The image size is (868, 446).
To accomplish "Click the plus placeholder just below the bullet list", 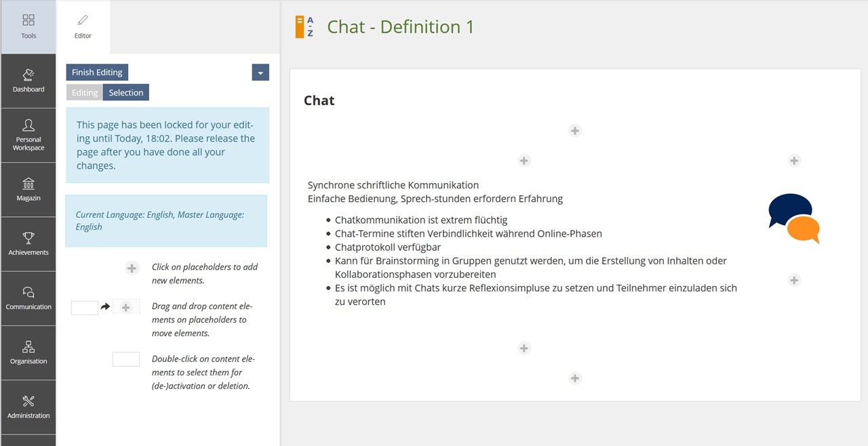I will 524,348.
